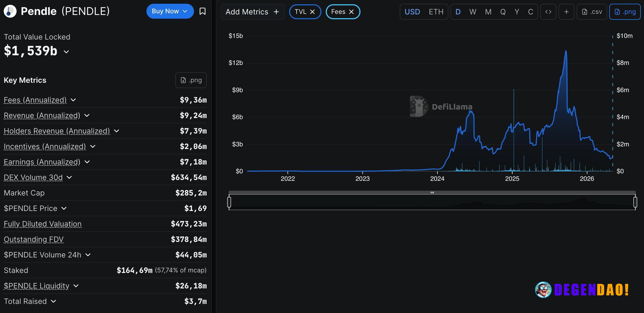Expand Total Raised row
The width and height of the screenshot is (644, 313).
(x=53, y=301)
